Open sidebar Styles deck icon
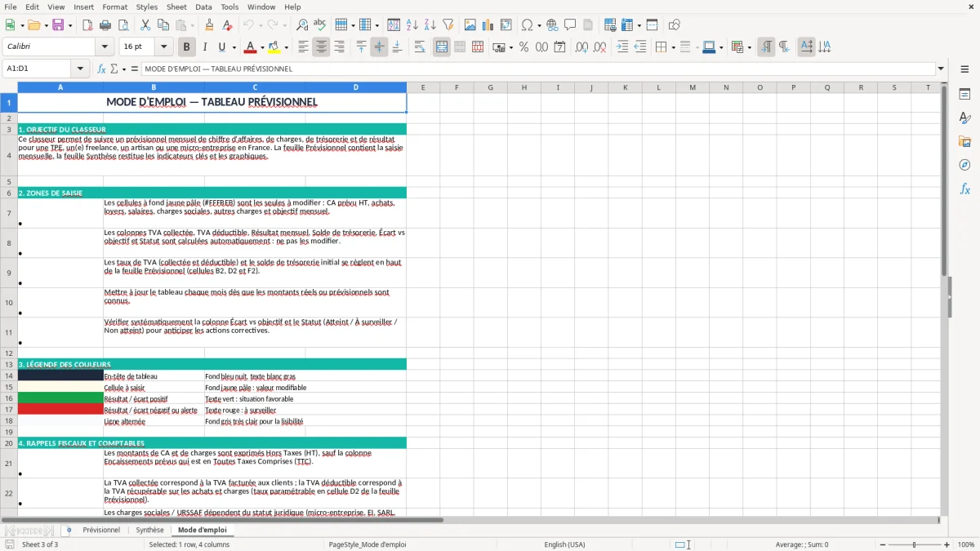 click(964, 118)
